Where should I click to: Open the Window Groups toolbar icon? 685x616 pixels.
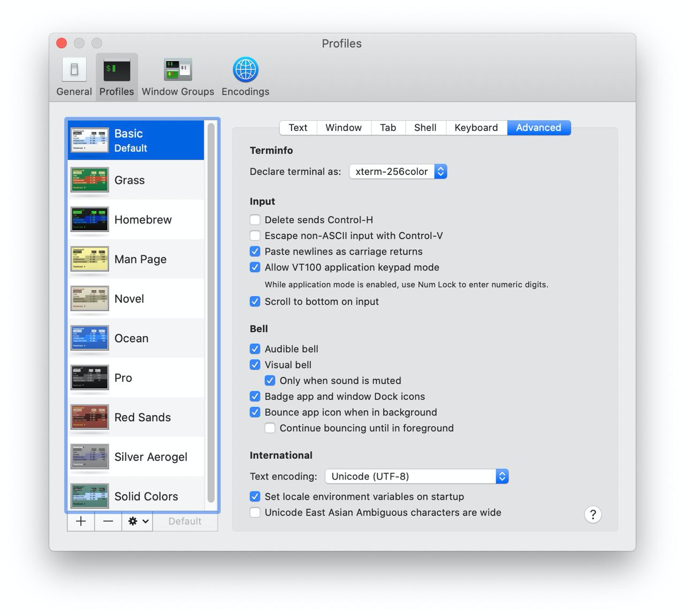[x=178, y=70]
